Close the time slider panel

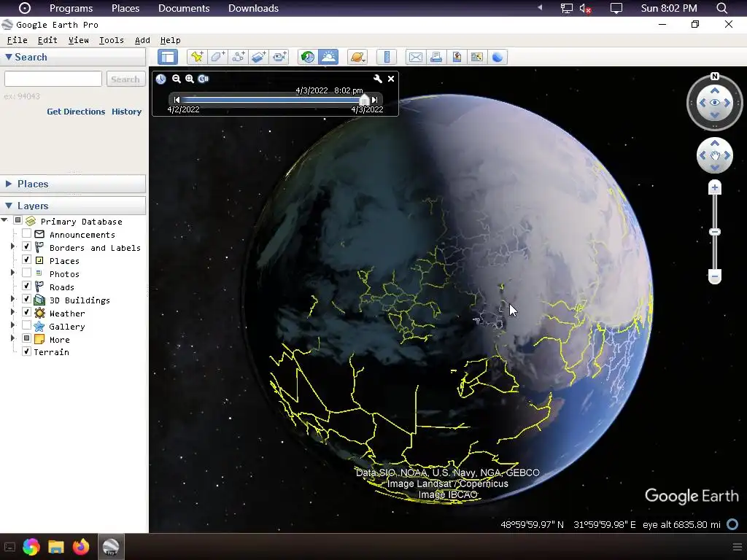[x=391, y=79]
